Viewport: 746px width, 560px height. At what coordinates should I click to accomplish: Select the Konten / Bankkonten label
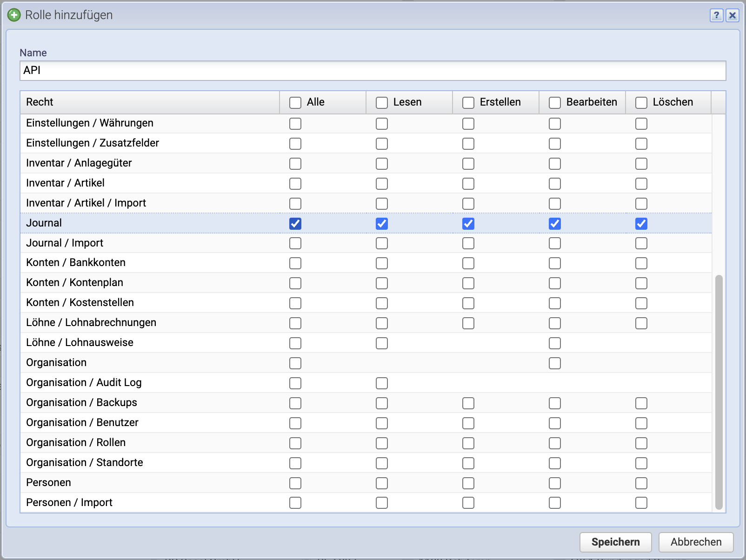point(76,262)
